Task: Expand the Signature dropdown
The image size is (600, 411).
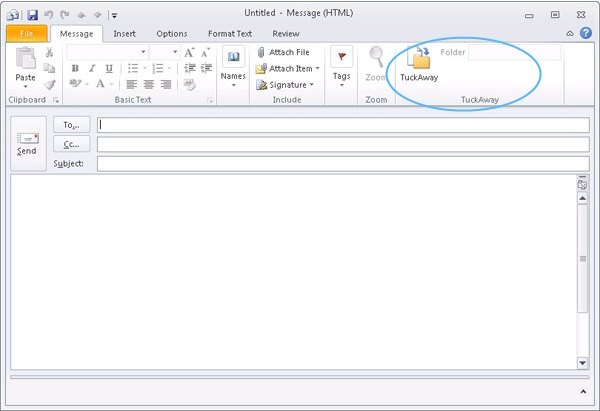Action: [x=285, y=85]
